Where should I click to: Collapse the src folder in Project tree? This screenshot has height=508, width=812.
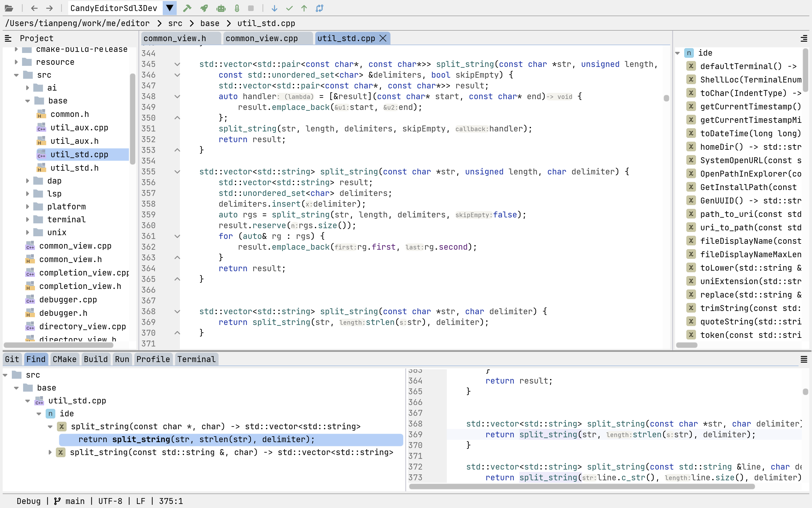(16, 75)
